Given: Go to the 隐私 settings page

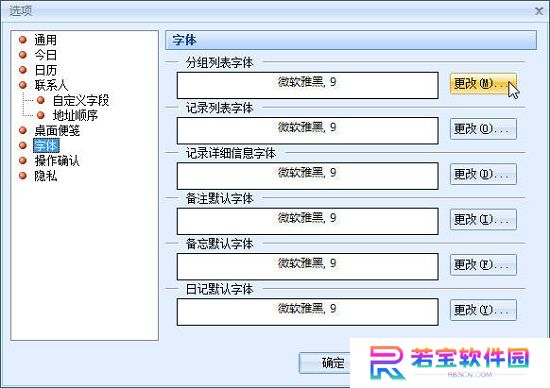Looking at the screenshot, I should [46, 176].
